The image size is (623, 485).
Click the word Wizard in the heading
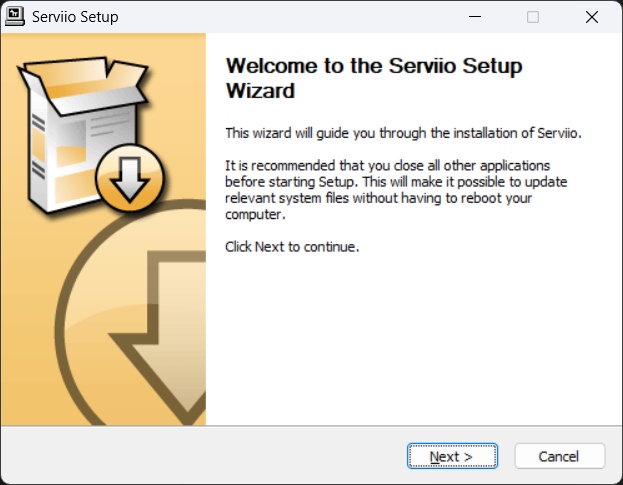click(260, 91)
